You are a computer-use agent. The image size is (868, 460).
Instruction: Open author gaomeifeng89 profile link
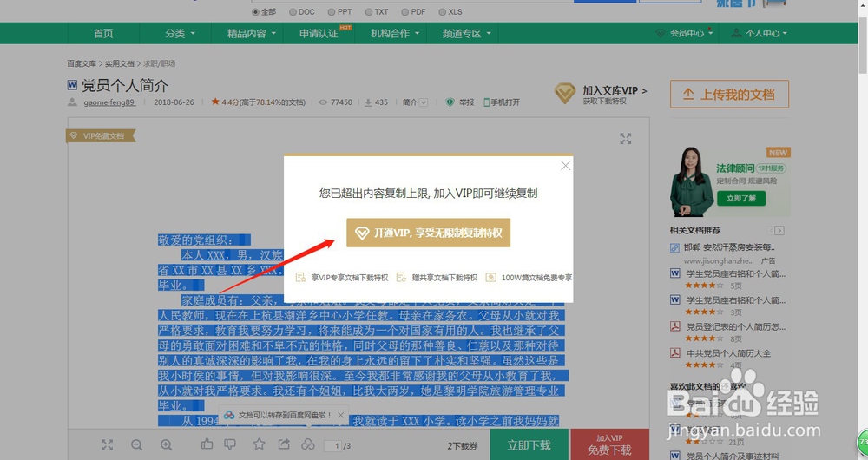(109, 102)
